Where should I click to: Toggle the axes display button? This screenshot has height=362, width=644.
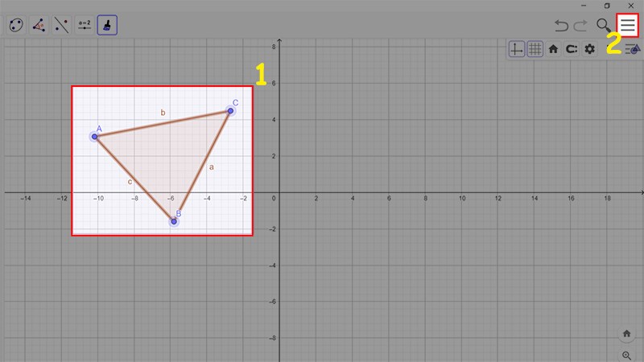pos(516,49)
